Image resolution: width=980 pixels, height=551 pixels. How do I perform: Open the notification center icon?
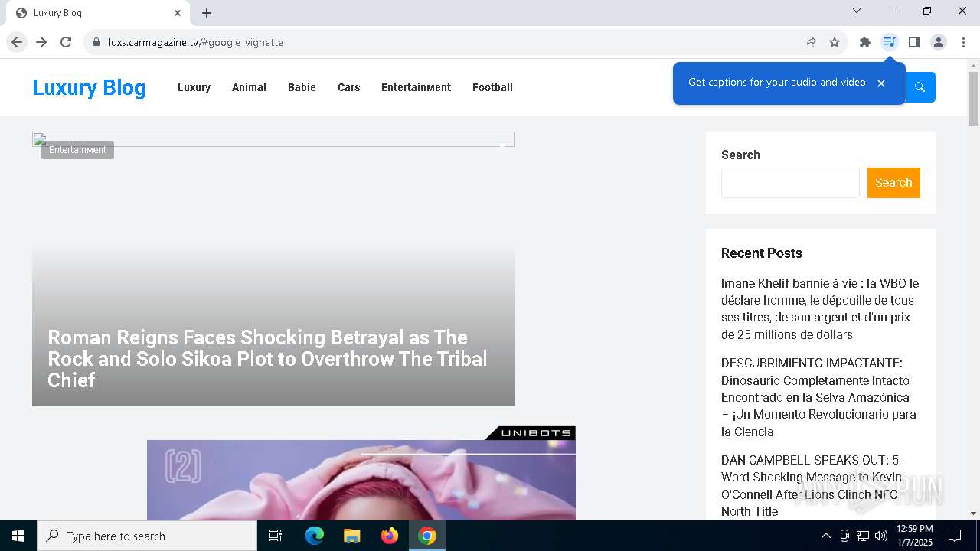coord(955,536)
